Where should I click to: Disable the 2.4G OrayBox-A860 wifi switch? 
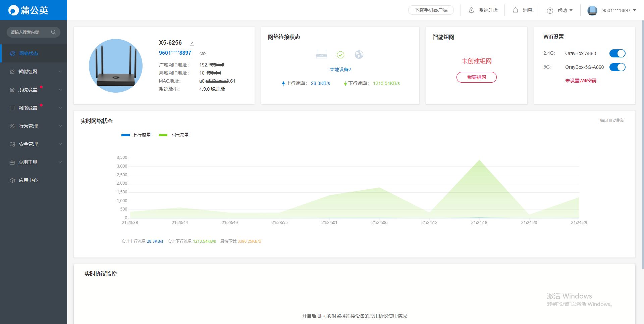[617, 53]
